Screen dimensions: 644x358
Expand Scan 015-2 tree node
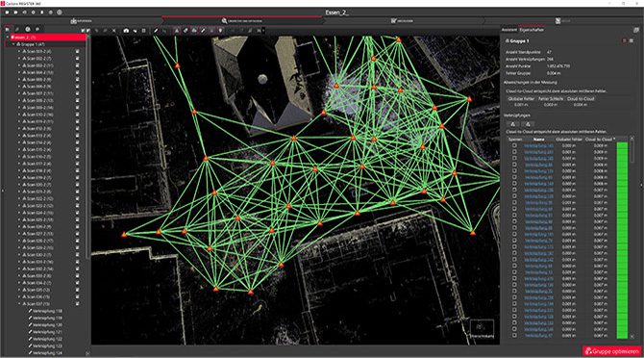click(19, 149)
